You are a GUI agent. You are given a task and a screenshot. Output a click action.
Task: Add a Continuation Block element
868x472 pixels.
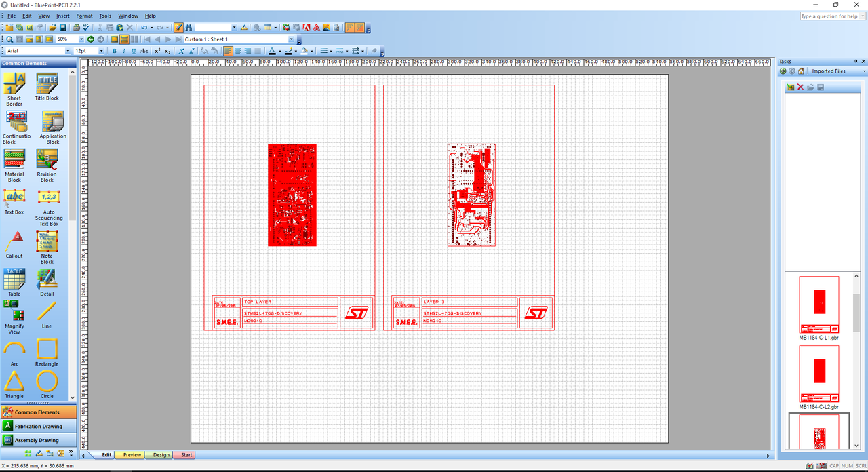pos(16,127)
